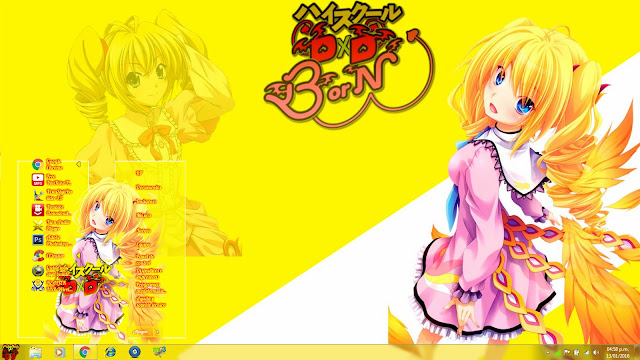640x360 pixels.
Task: Open the crossed-swords icon program in Start menu
Action: pyautogui.click(x=52, y=225)
